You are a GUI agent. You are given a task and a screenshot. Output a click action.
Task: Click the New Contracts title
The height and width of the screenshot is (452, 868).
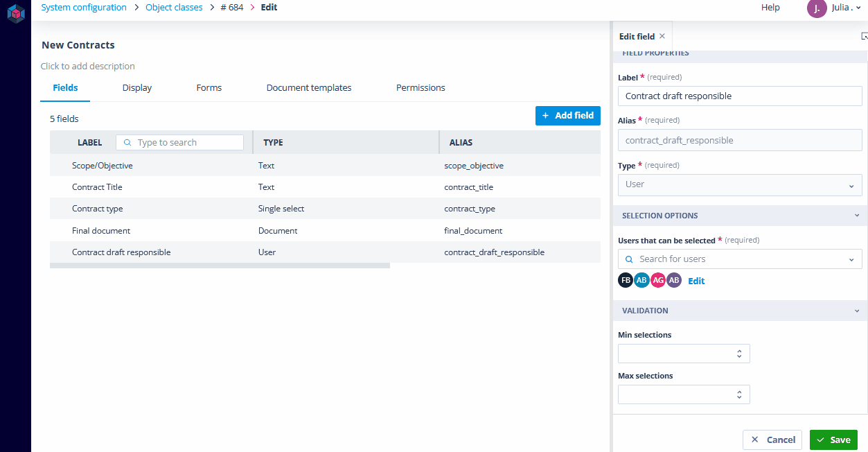pyautogui.click(x=78, y=45)
